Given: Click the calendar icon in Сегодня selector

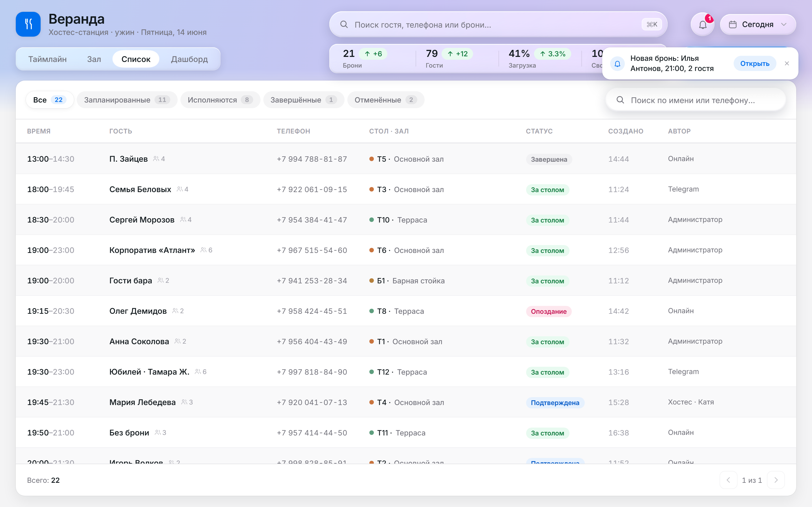Looking at the screenshot, I should pyautogui.click(x=733, y=25).
